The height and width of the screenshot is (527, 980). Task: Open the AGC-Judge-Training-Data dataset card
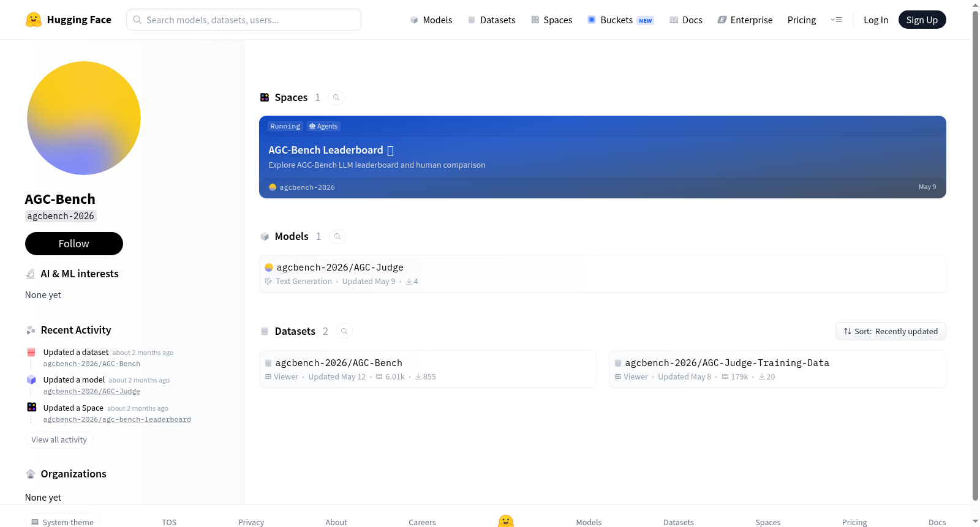[777, 369]
